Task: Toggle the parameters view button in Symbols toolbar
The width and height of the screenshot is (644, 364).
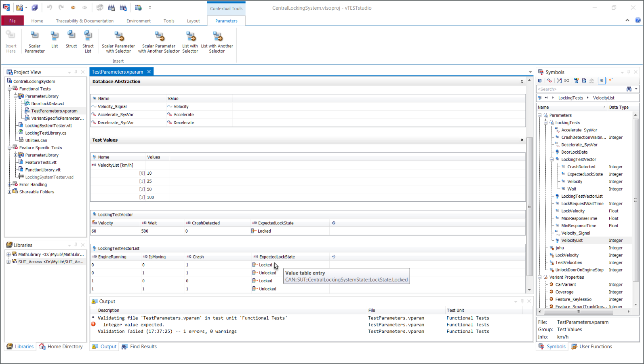Action: [602, 80]
